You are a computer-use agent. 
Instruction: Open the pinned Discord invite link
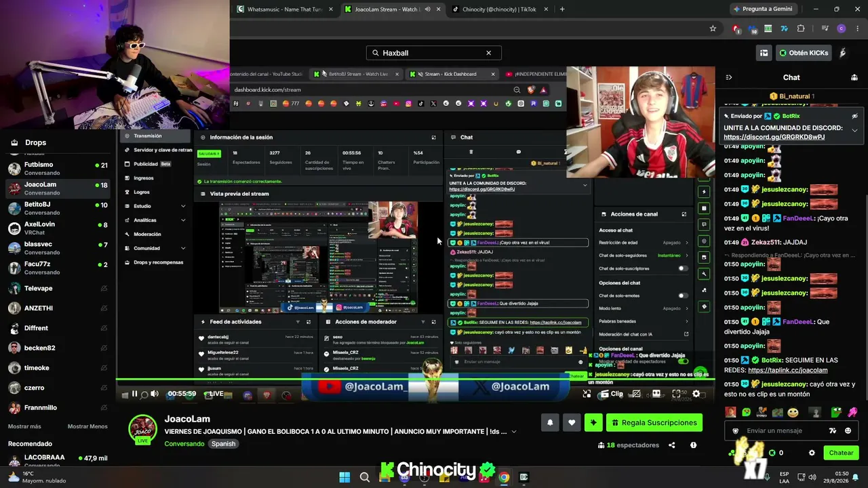pos(774,137)
